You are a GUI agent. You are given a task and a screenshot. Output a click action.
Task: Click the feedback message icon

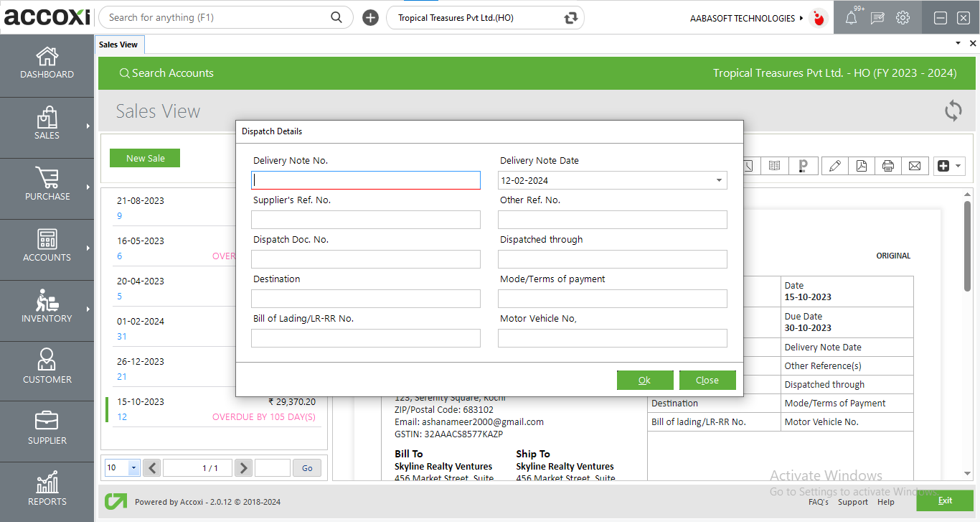pos(877,19)
